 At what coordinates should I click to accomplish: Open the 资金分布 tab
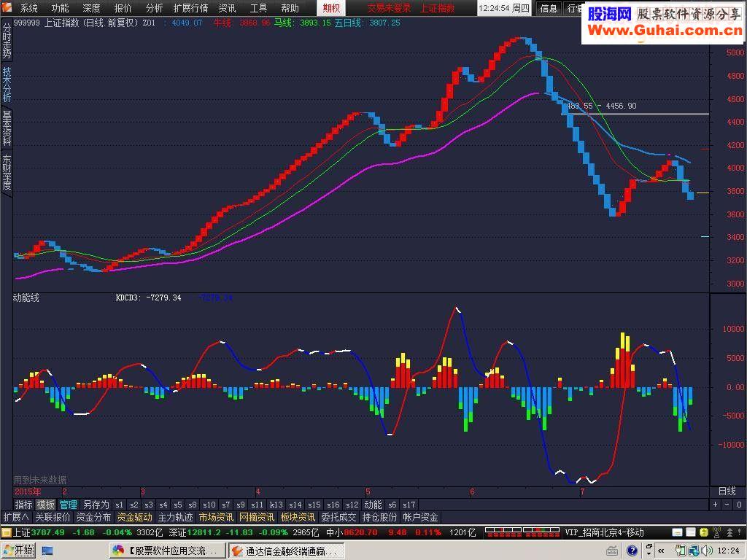tap(93, 517)
